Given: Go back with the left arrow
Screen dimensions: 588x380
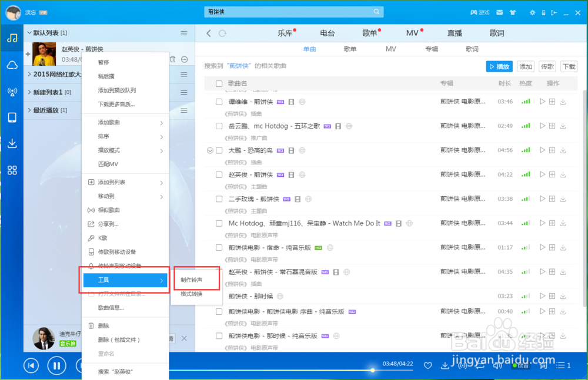Looking at the screenshot, I should click(209, 33).
